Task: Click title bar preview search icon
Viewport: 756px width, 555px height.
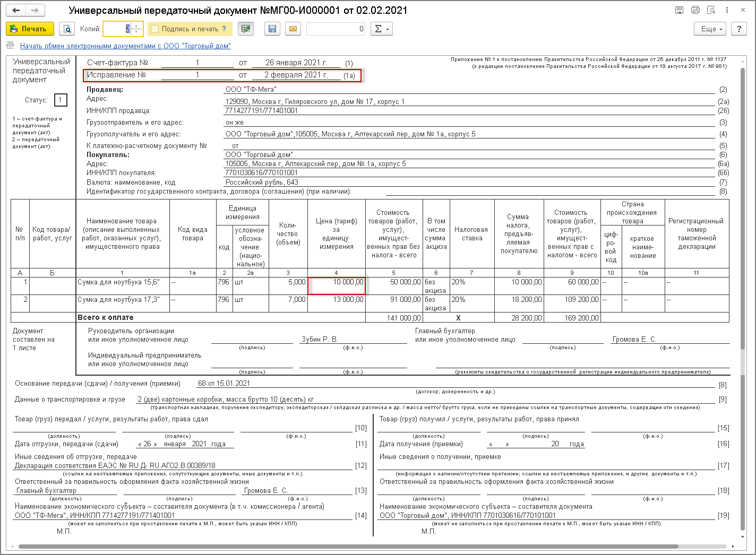Action: [x=711, y=10]
